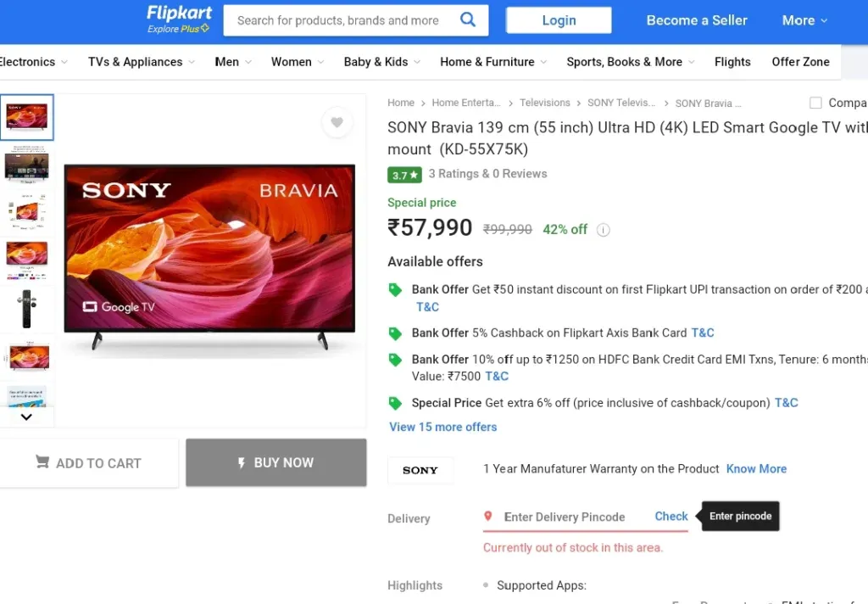Open the Flights menu item
Viewport: 868px width, 604px height.
pyautogui.click(x=732, y=62)
